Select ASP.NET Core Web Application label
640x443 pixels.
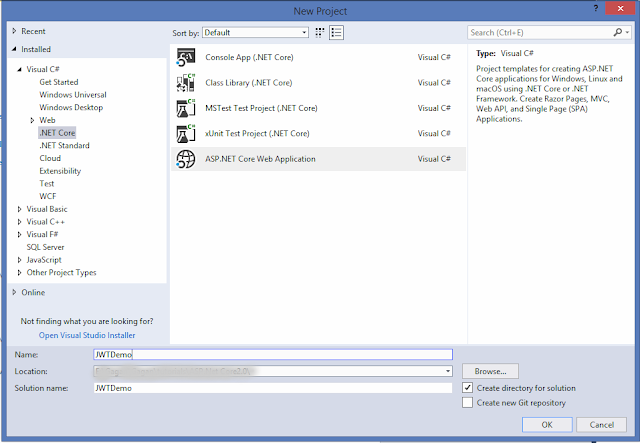[x=260, y=159]
